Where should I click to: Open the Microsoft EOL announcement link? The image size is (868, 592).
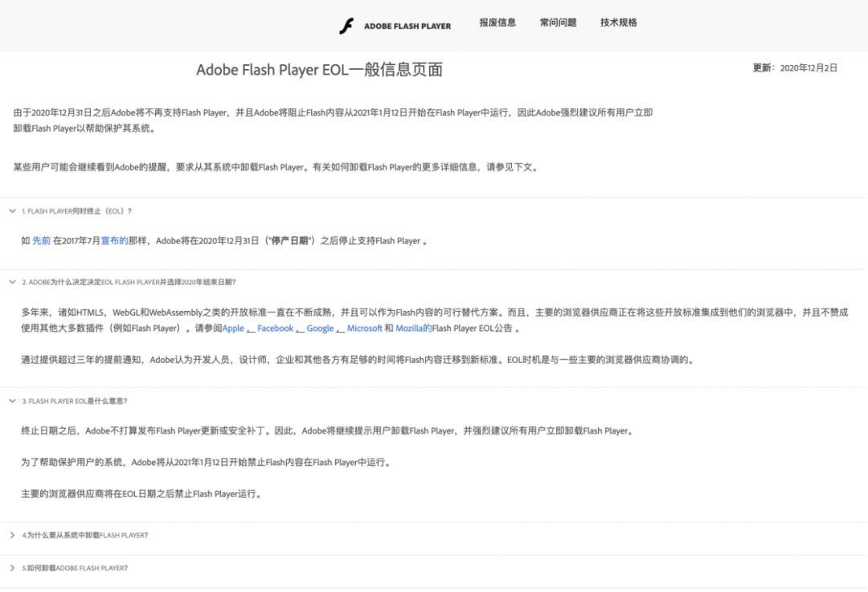pos(364,329)
